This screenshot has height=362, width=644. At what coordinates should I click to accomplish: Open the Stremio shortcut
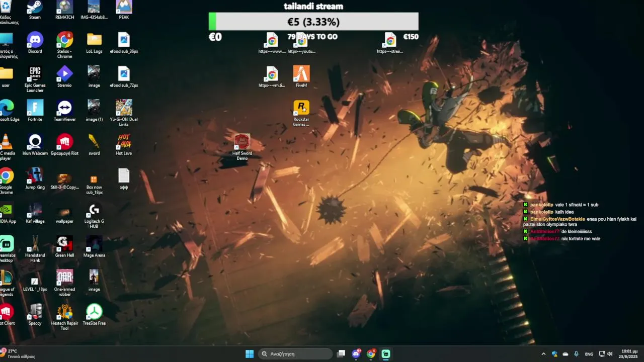click(64, 76)
